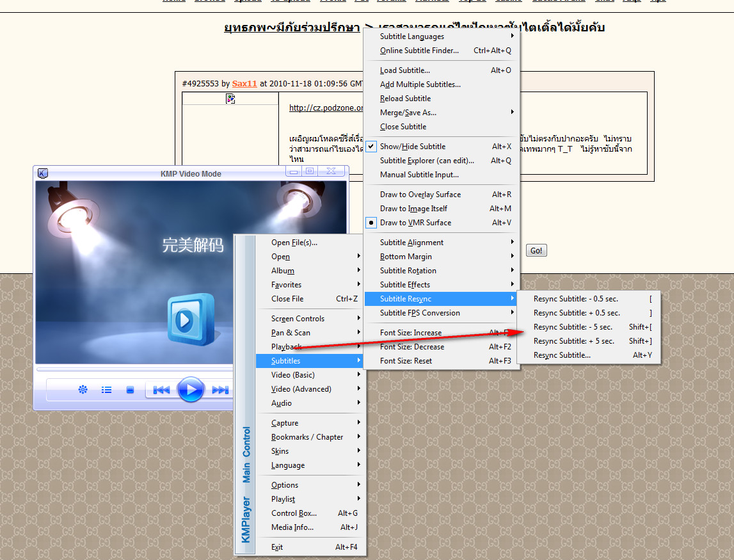Screen dimensions: 734x560
Task: Open Video (Basic) submenu
Action: point(310,374)
